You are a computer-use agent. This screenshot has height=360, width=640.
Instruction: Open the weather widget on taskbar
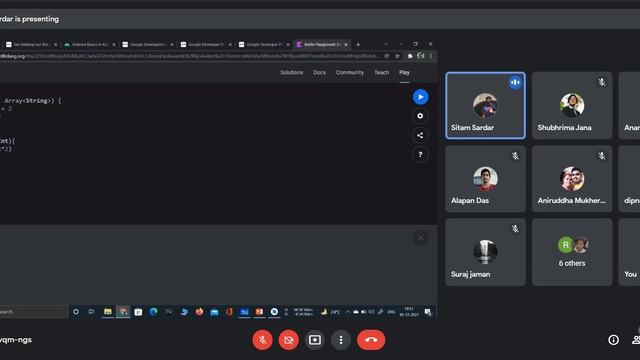[x=331, y=312]
